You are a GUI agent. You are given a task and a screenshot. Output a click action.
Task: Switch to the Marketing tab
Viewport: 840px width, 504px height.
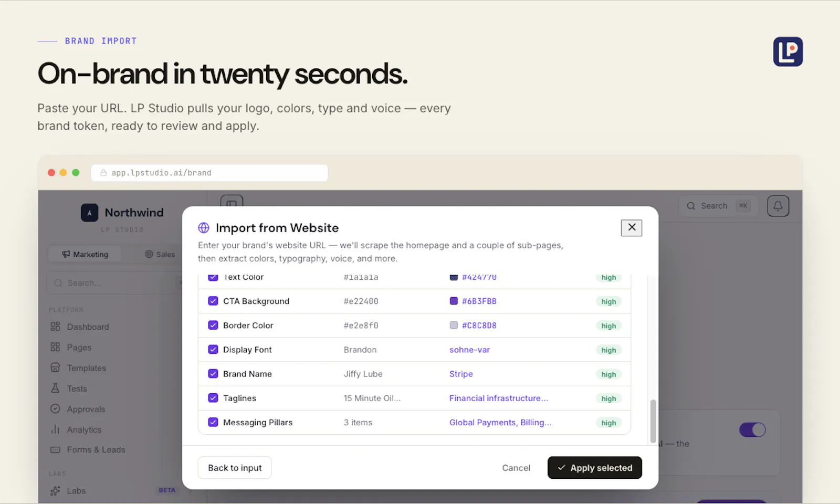[85, 254]
